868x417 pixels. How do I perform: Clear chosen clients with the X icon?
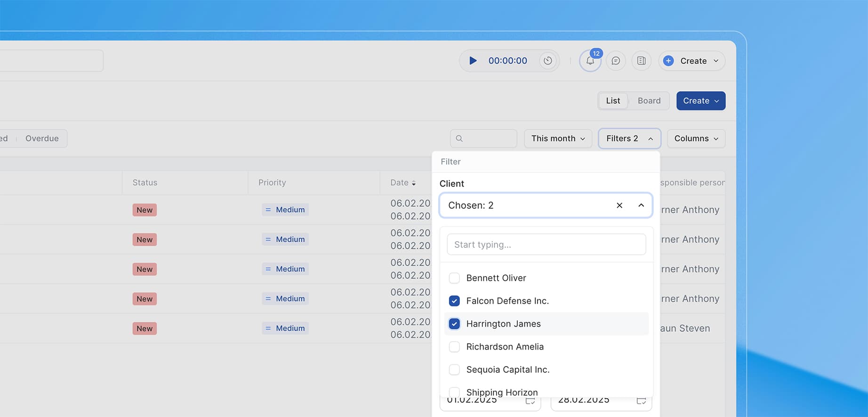tap(619, 205)
